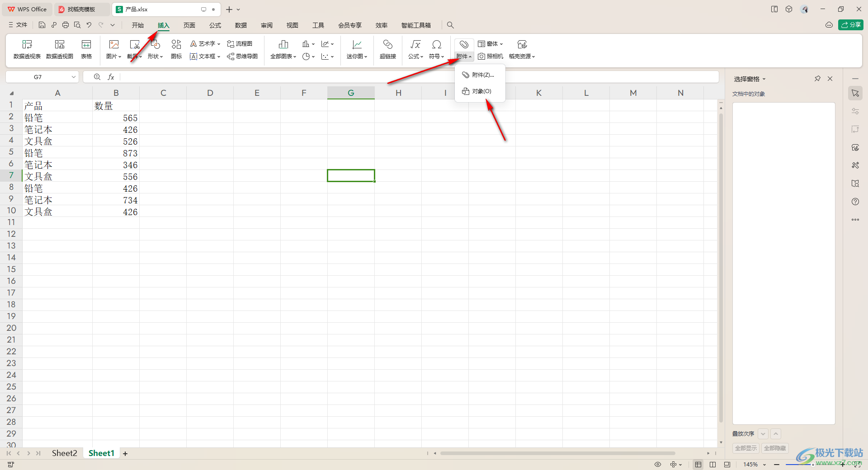Expand the 文本框 text box dropdown
868x470 pixels.
pyautogui.click(x=219, y=56)
